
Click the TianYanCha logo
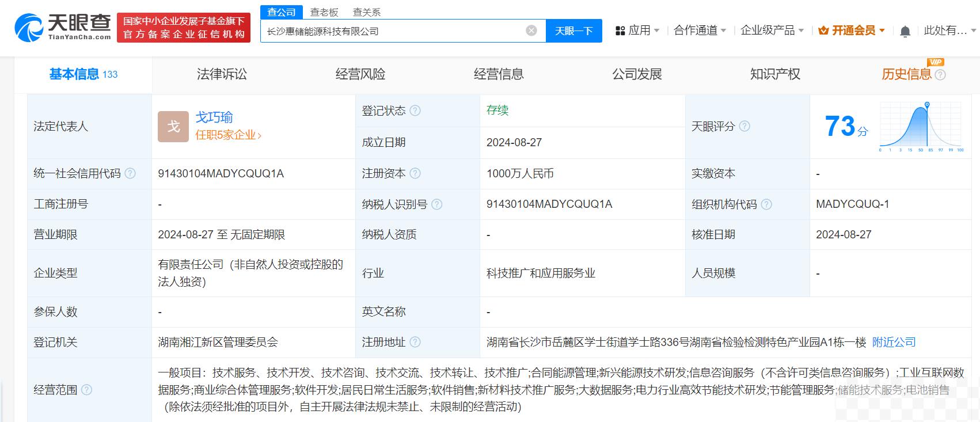[63, 27]
